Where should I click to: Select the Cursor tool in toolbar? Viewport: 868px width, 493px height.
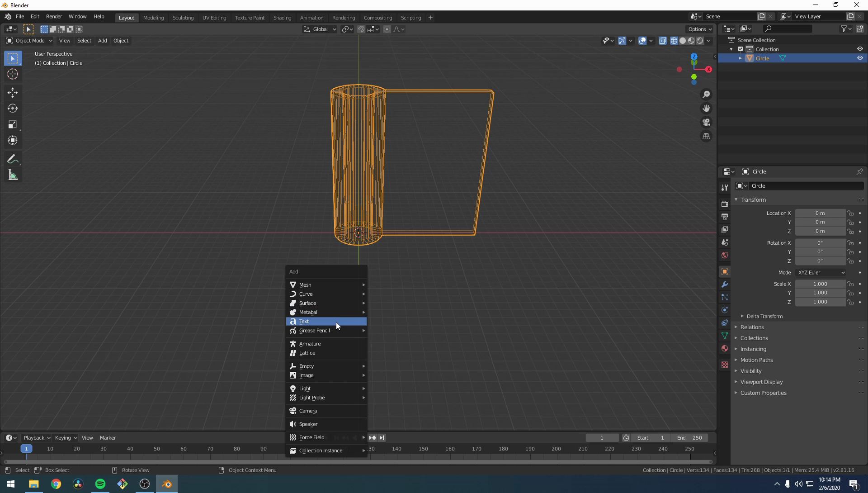click(13, 74)
